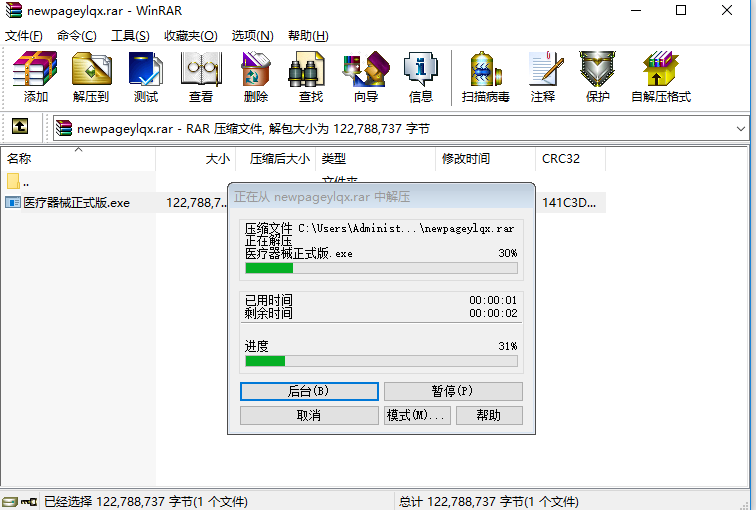Click the 剩余时间 value 00:00:02
756x510 pixels.
tap(493, 313)
